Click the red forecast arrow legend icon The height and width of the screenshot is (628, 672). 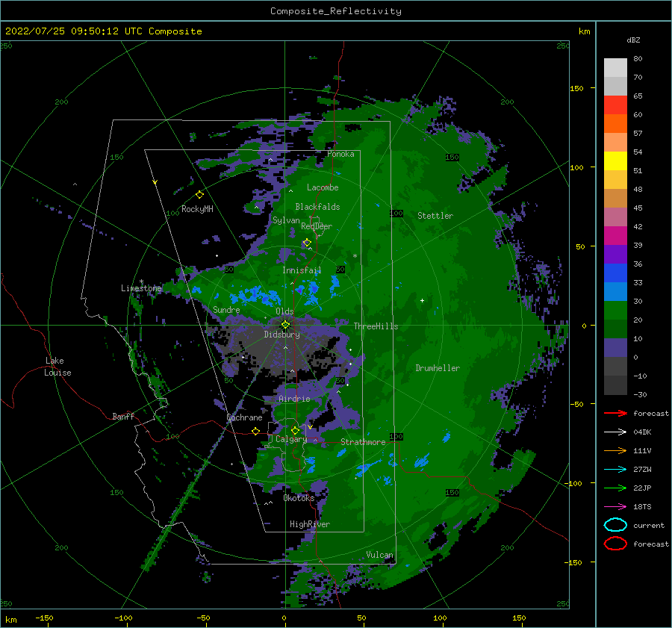[x=615, y=413]
